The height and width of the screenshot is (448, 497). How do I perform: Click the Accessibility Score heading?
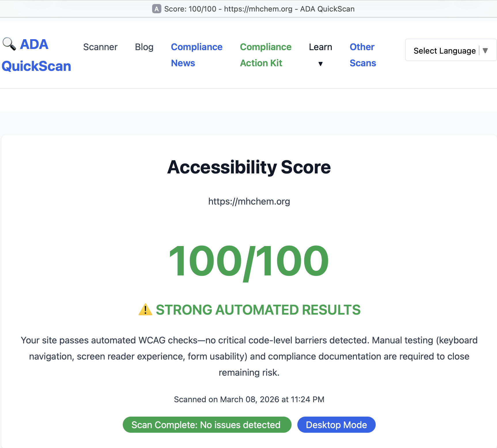click(249, 167)
